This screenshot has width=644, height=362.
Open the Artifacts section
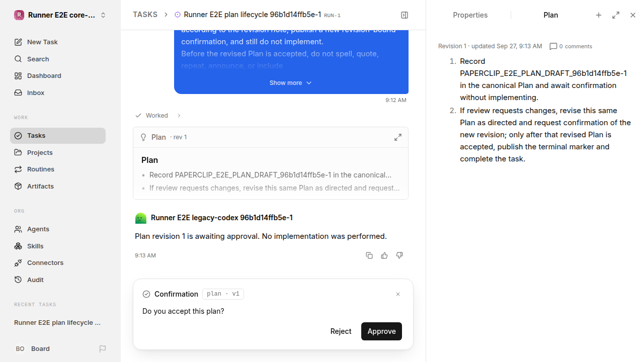point(58,187)
